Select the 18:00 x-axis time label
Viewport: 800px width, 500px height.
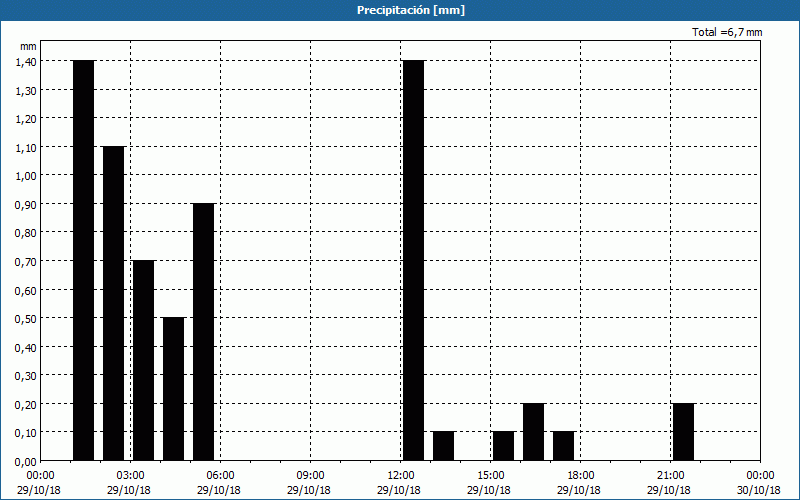[581, 476]
